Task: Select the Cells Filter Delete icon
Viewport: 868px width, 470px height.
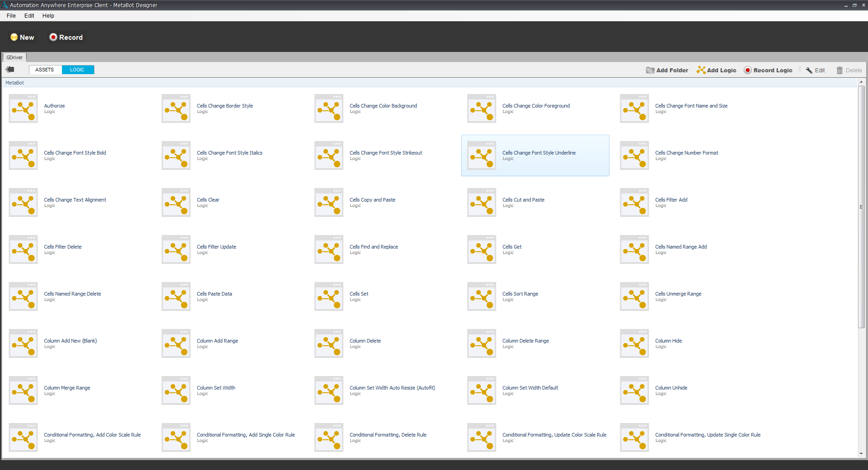Action: click(x=23, y=249)
